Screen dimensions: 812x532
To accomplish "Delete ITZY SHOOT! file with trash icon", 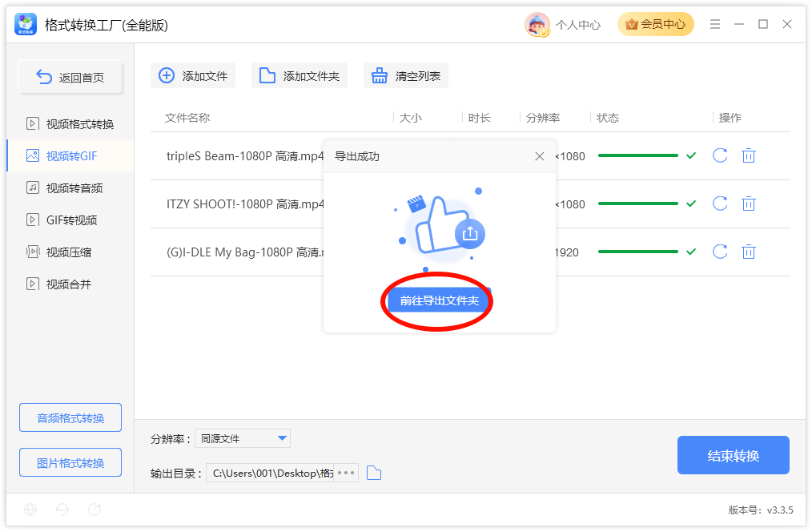I will [x=748, y=204].
